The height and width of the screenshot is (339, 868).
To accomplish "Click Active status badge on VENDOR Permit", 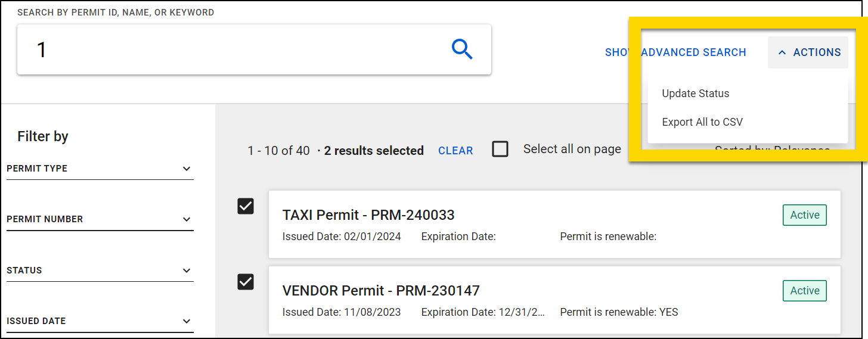I will 804,291.
